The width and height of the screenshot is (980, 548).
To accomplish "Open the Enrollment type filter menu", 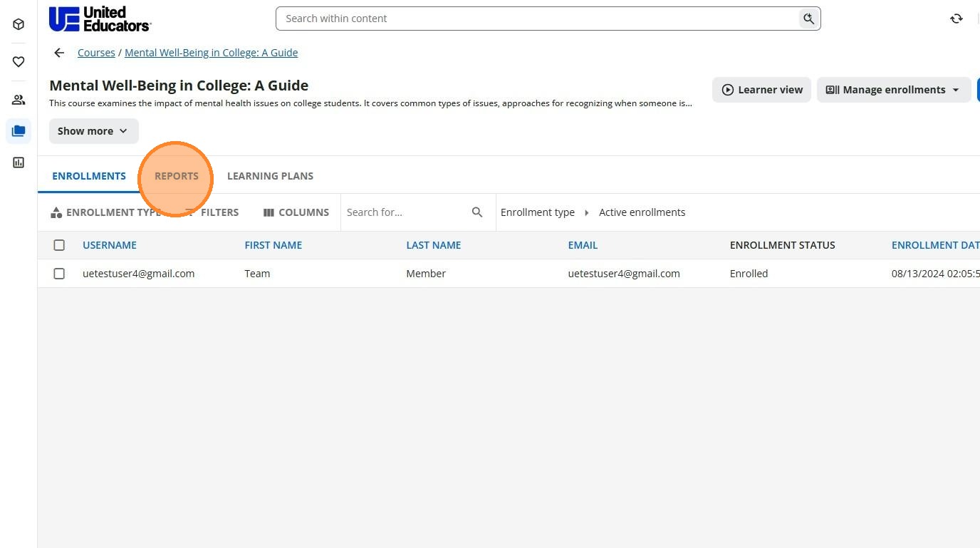I will point(105,212).
